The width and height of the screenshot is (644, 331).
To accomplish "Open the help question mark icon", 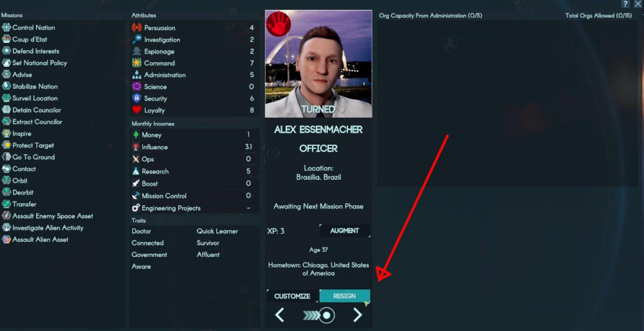I will (625, 4).
